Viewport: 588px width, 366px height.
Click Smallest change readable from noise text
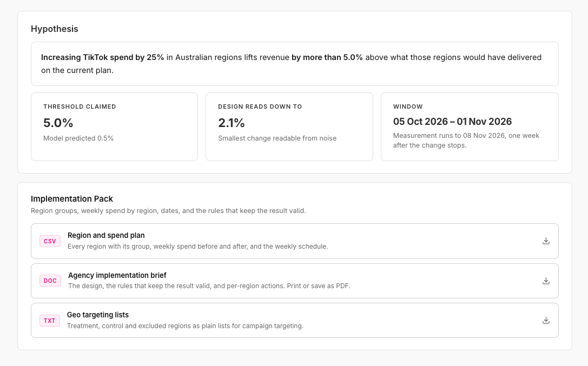tap(277, 138)
